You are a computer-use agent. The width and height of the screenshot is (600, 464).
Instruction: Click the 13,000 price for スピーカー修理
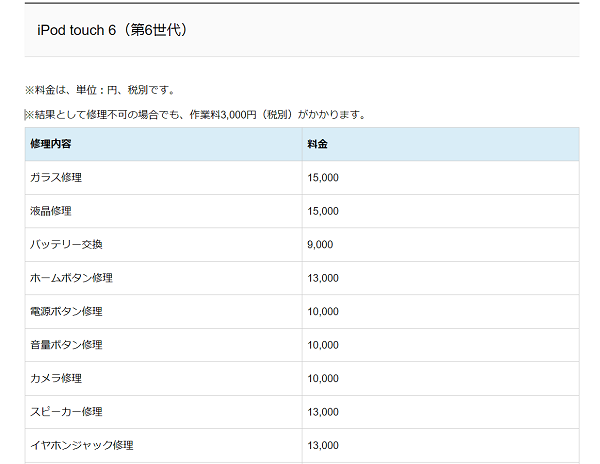pos(323,412)
